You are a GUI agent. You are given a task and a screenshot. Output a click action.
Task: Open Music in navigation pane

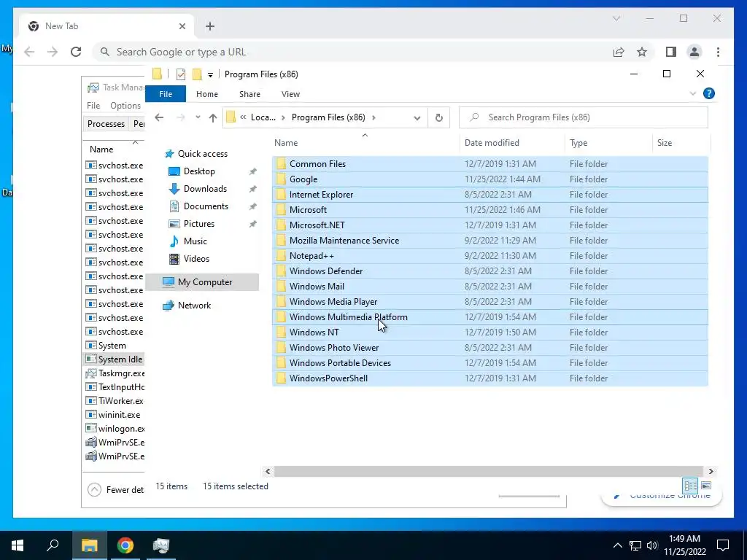pyautogui.click(x=195, y=241)
